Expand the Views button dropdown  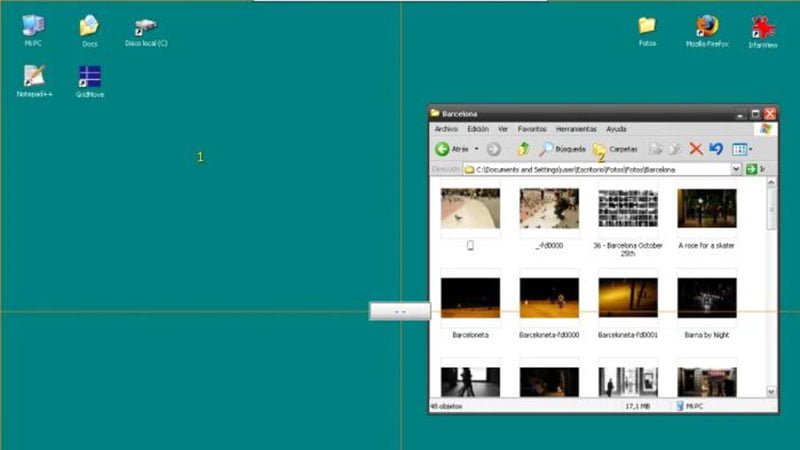tap(750, 149)
